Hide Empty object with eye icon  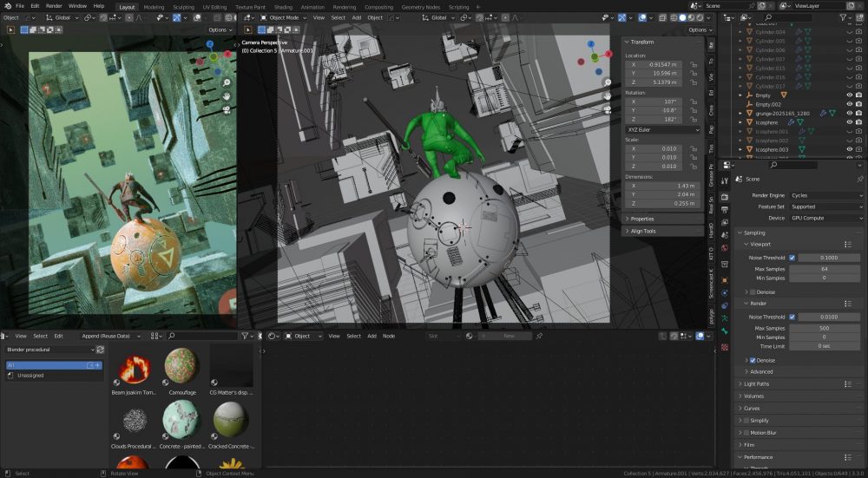849,95
